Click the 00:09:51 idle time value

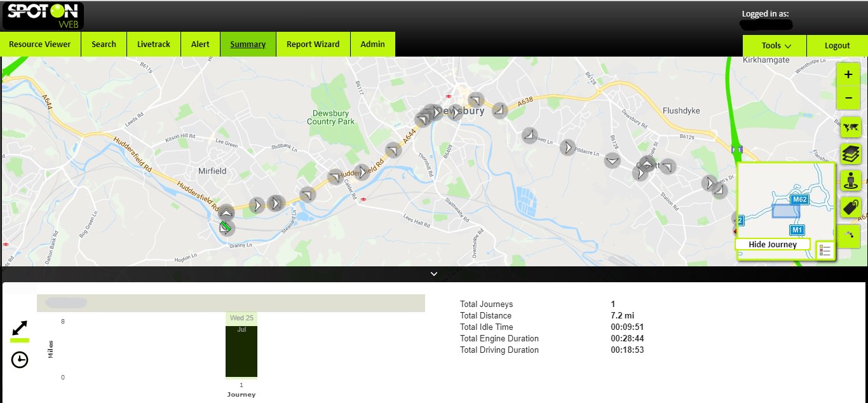[627, 327]
